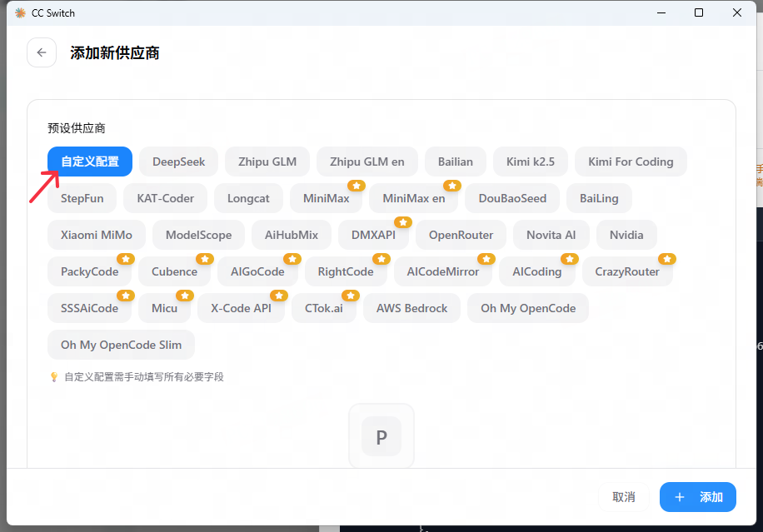This screenshot has width=763, height=532.
Task: Select the Longcat provider
Action: pos(248,198)
